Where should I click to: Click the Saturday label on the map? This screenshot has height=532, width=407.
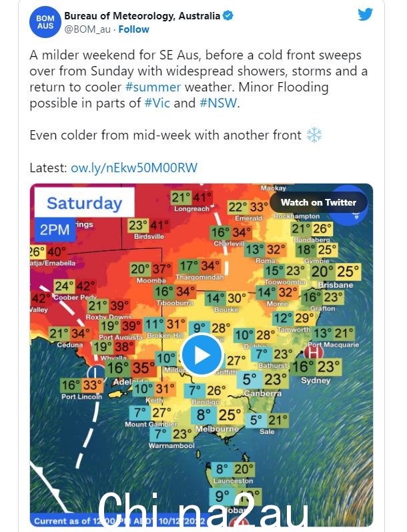click(x=85, y=203)
